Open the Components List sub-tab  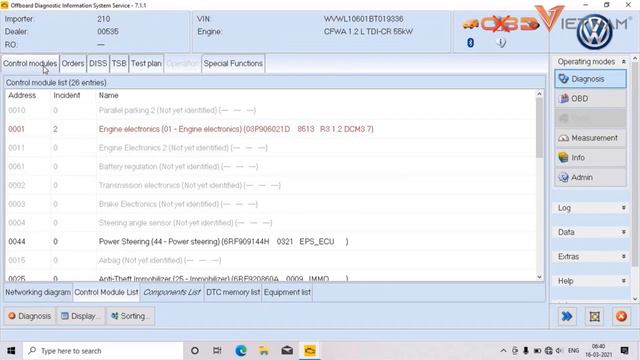pyautogui.click(x=172, y=292)
